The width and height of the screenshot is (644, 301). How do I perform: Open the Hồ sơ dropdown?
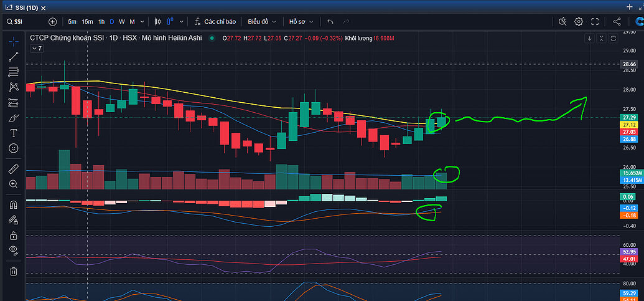[x=301, y=22]
